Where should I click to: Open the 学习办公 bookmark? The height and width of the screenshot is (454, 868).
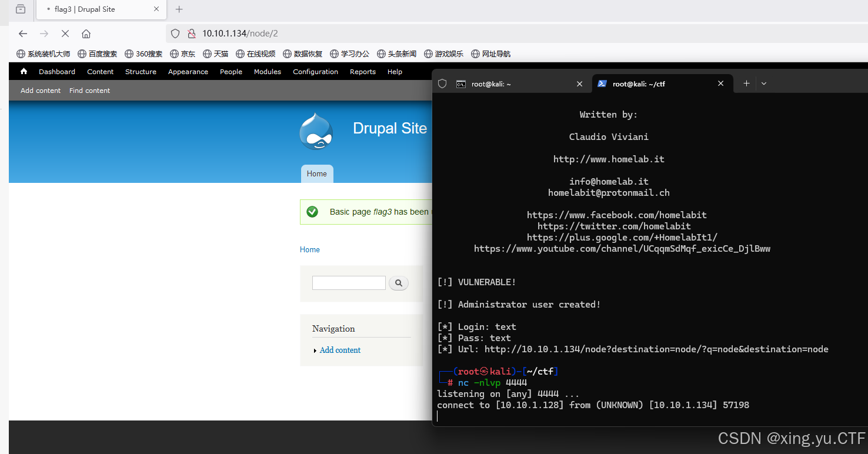[x=350, y=54]
